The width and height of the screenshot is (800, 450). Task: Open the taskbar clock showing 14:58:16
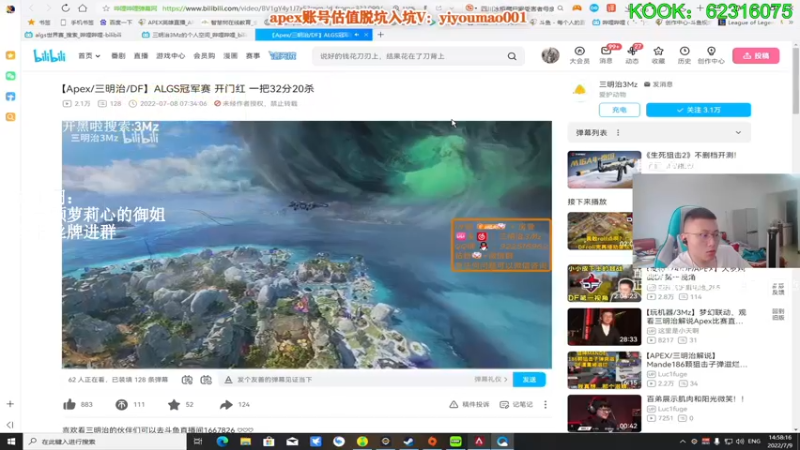click(780, 441)
